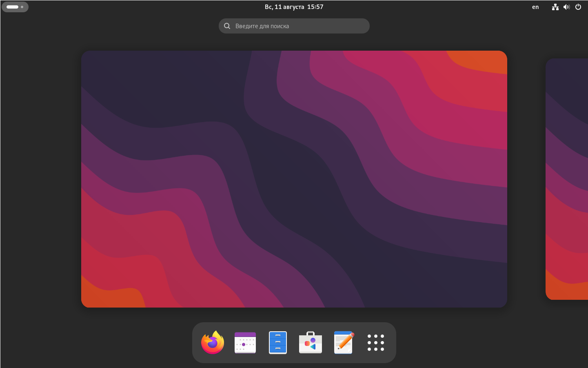Image resolution: width=588 pixels, height=368 pixels.
Task: Focus the 'Введите для поиска' search field
Action: coord(294,26)
